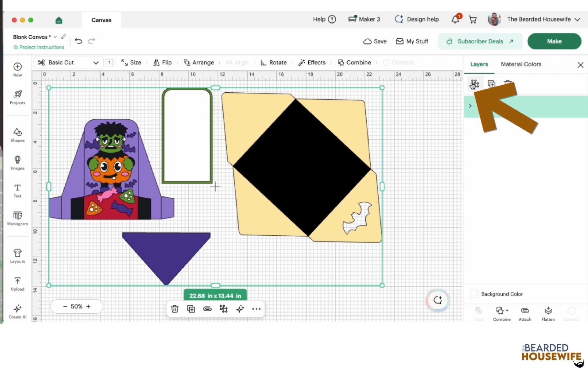
Task: Click the Upload icon
Action: click(17, 284)
